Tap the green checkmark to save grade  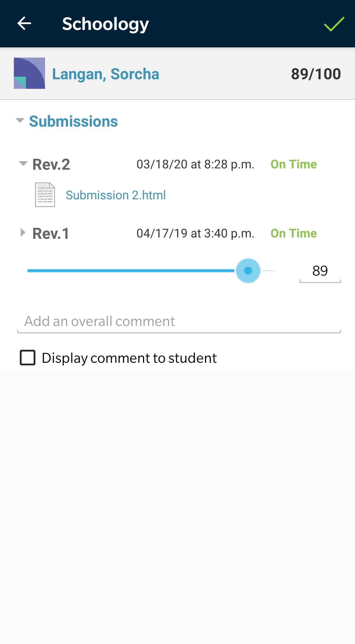pyautogui.click(x=334, y=24)
